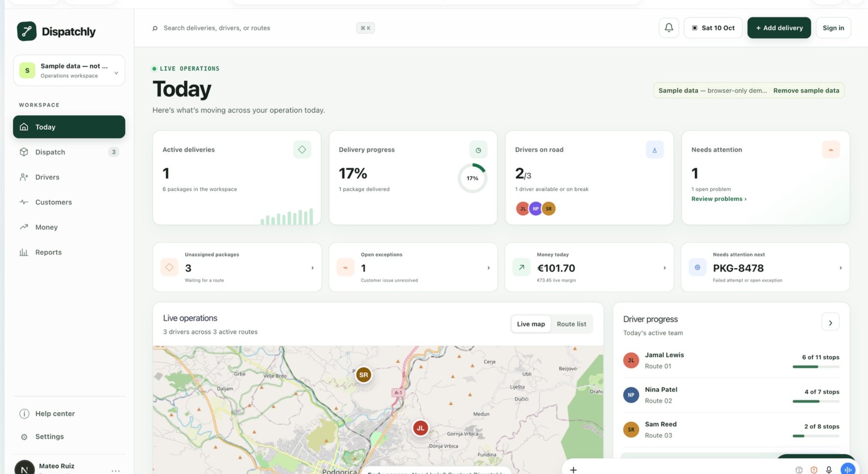The image size is (868, 474).
Task: Select the SR driver marker on the map
Action: coord(364,375)
